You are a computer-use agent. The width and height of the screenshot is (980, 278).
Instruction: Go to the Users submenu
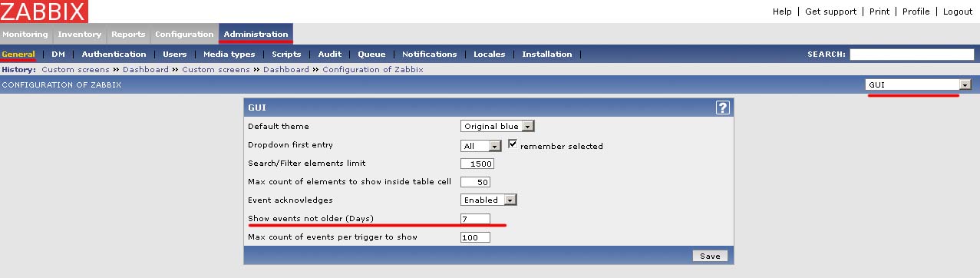point(174,55)
